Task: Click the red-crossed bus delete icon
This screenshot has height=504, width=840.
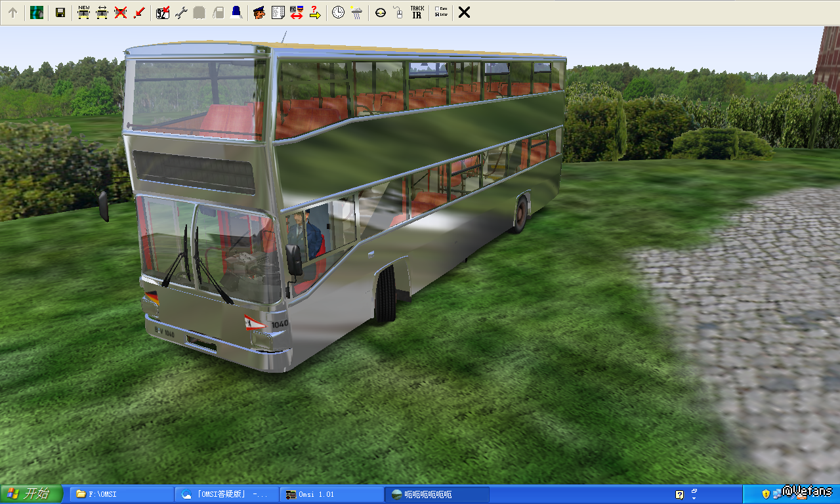Action: click(120, 12)
